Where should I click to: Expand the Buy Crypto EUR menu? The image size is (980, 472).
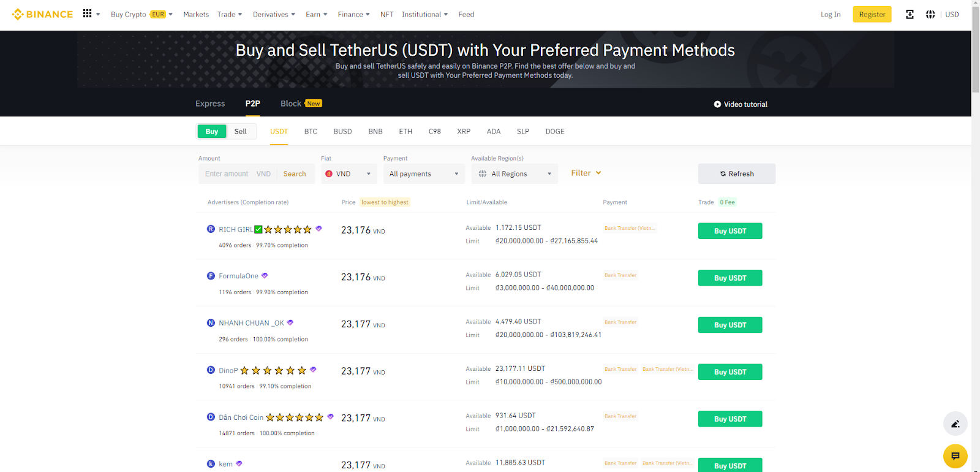[x=141, y=14]
